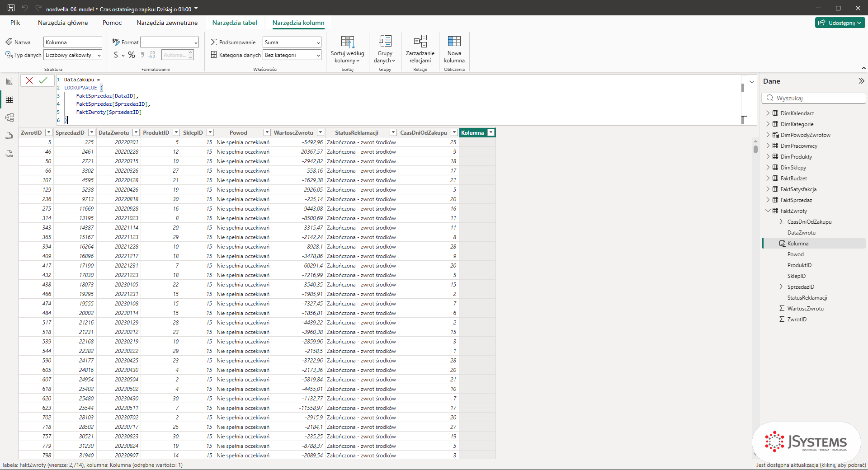Screen dimensions: 868x470
Task: Expand the FaktSprzedaz table
Action: pos(768,200)
